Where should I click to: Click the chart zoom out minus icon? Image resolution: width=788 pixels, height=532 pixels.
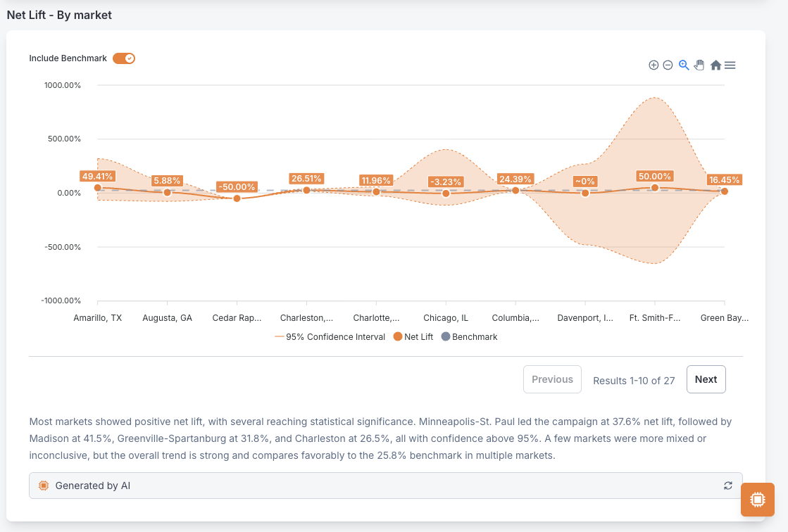668,65
